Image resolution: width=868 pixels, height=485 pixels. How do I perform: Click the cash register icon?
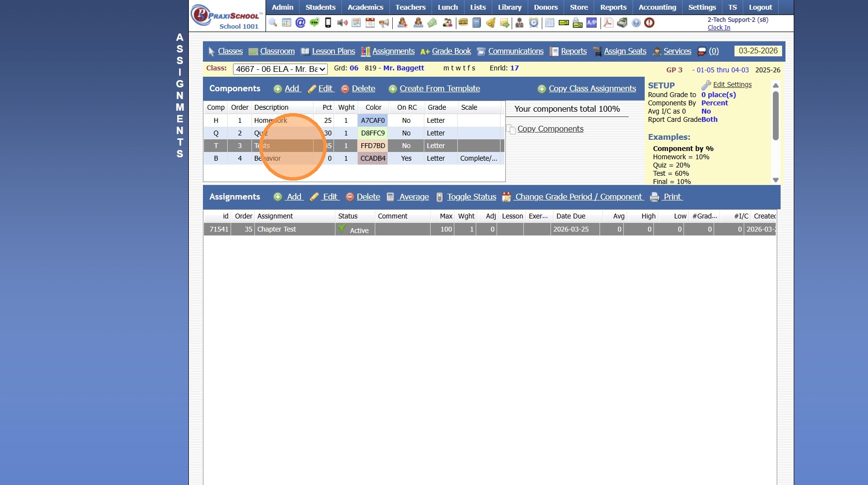click(622, 23)
